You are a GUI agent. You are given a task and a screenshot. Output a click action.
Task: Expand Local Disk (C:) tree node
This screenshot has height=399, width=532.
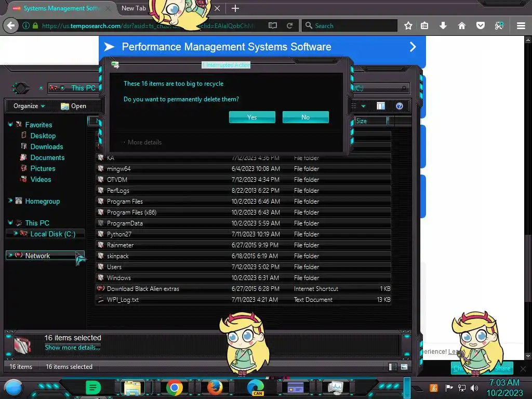tap(15, 233)
